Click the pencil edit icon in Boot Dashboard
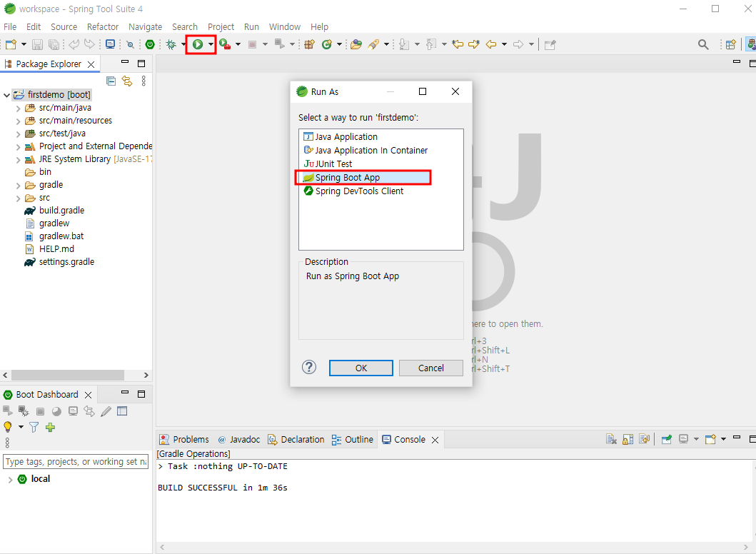 pyautogui.click(x=106, y=411)
